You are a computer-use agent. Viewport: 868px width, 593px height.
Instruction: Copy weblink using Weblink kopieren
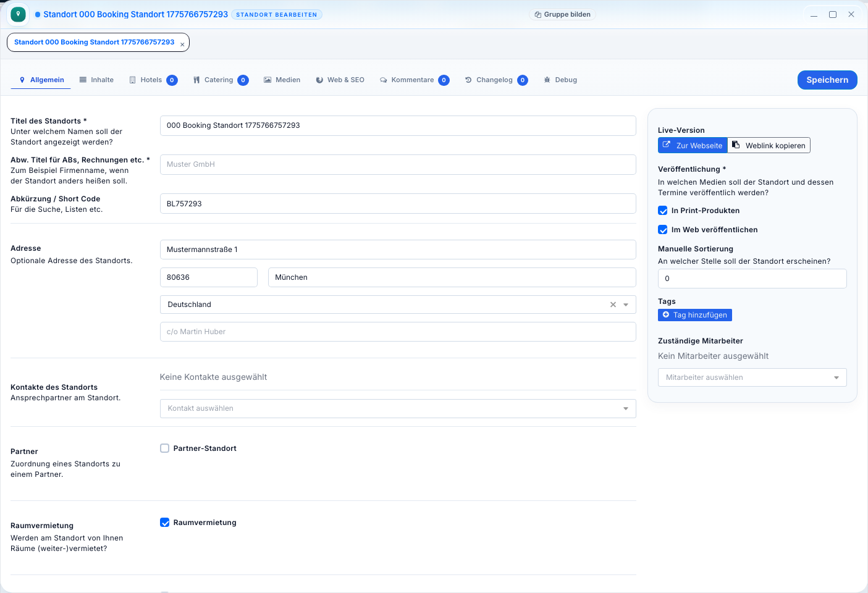tap(769, 145)
